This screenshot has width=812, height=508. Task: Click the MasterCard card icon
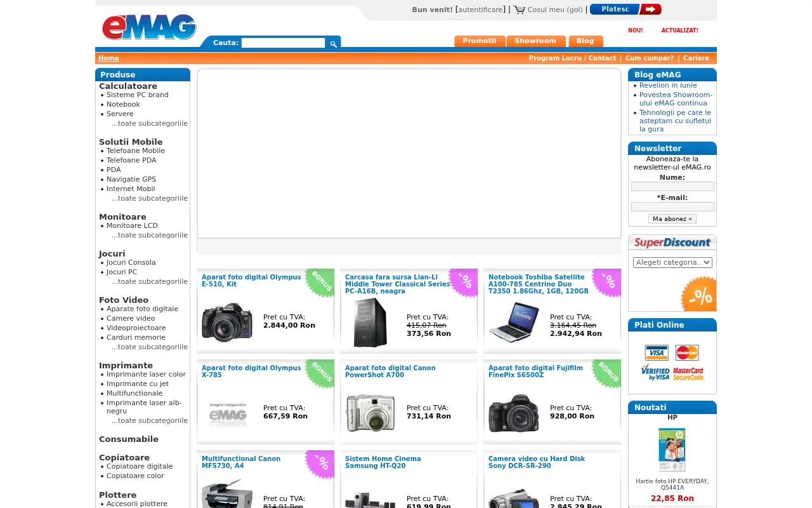tap(687, 352)
